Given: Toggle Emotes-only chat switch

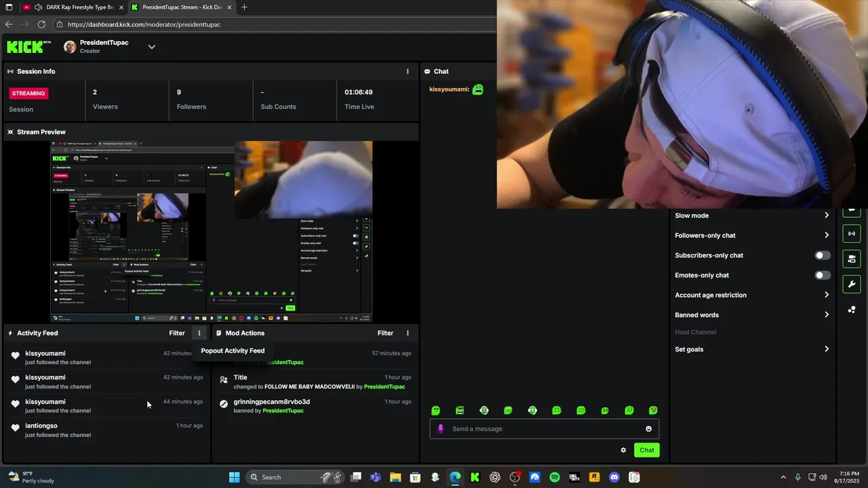Looking at the screenshot, I should pos(823,275).
